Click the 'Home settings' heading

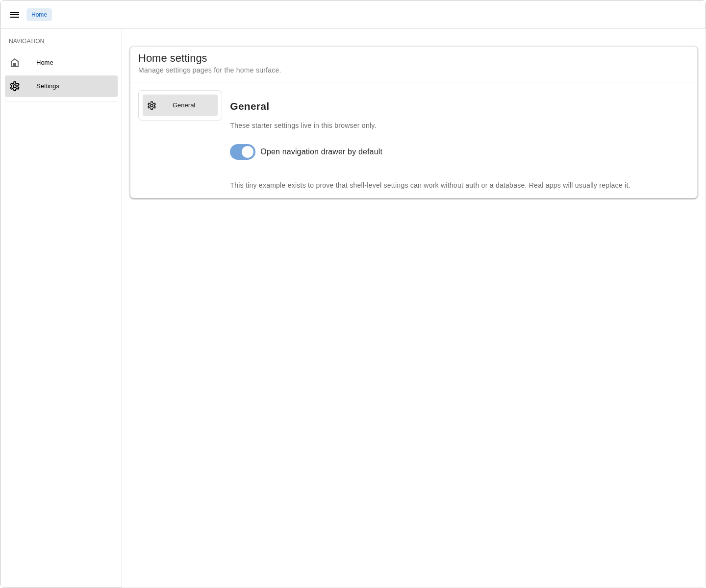click(x=173, y=58)
